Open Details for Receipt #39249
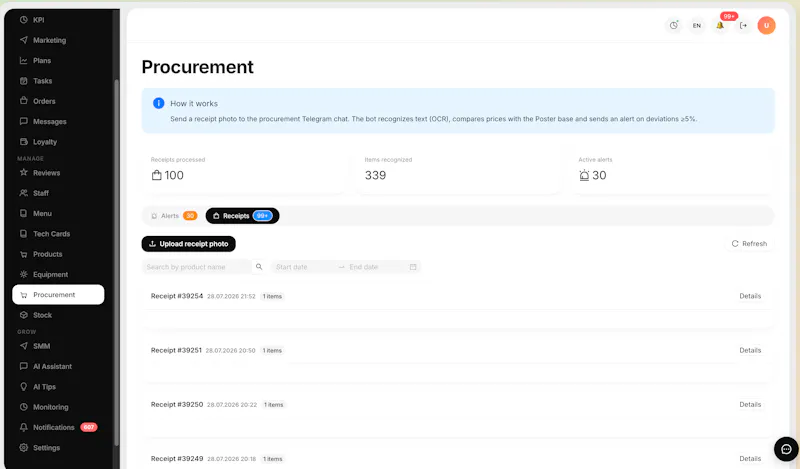Screen dimensions: 800x469 [x=750, y=458]
